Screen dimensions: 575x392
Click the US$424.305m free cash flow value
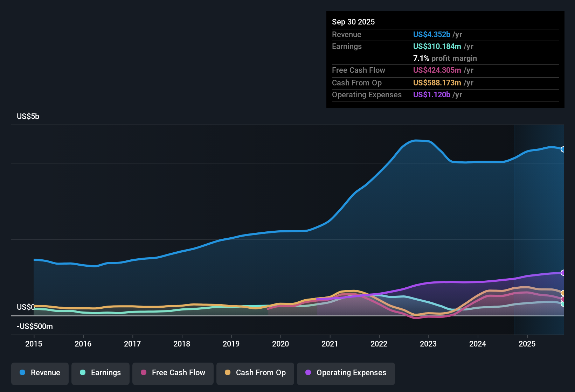437,70
